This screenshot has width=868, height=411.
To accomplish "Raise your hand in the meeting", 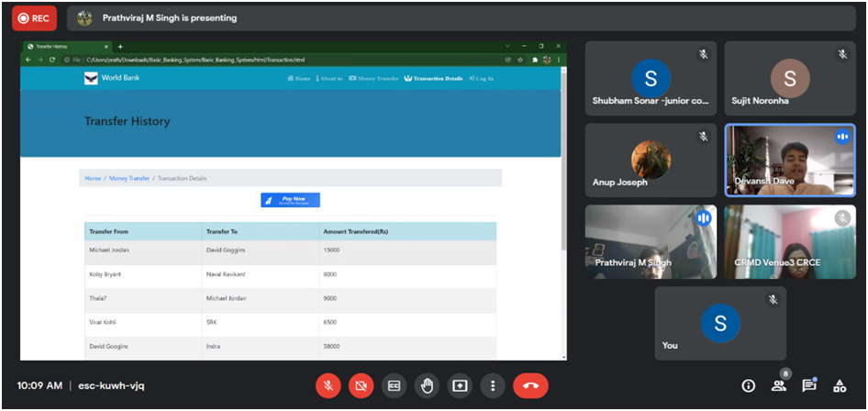I will coord(428,386).
